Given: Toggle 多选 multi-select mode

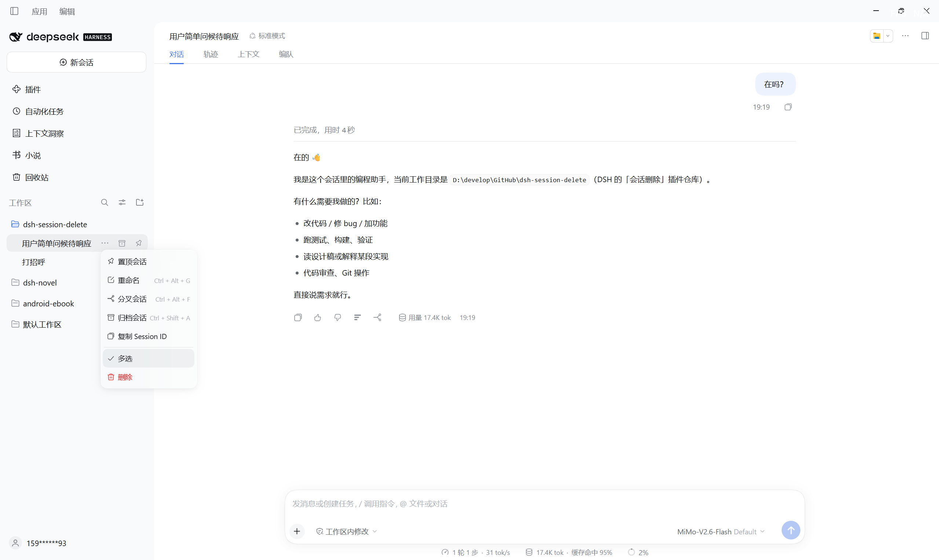Looking at the screenshot, I should pyautogui.click(x=149, y=358).
